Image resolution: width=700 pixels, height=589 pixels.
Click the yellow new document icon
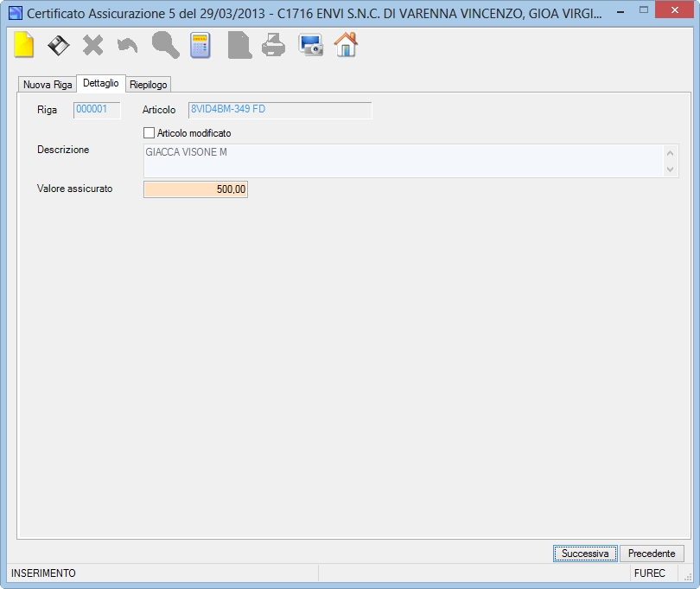click(23, 45)
